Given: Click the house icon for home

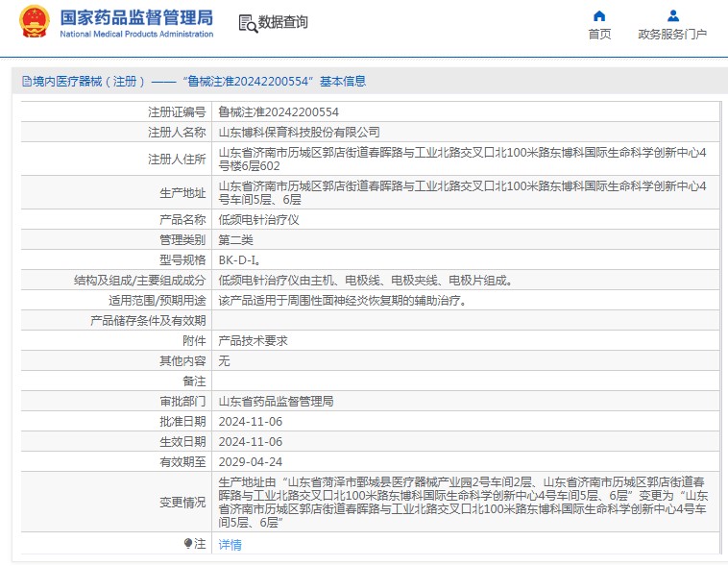Looking at the screenshot, I should coord(599,15).
